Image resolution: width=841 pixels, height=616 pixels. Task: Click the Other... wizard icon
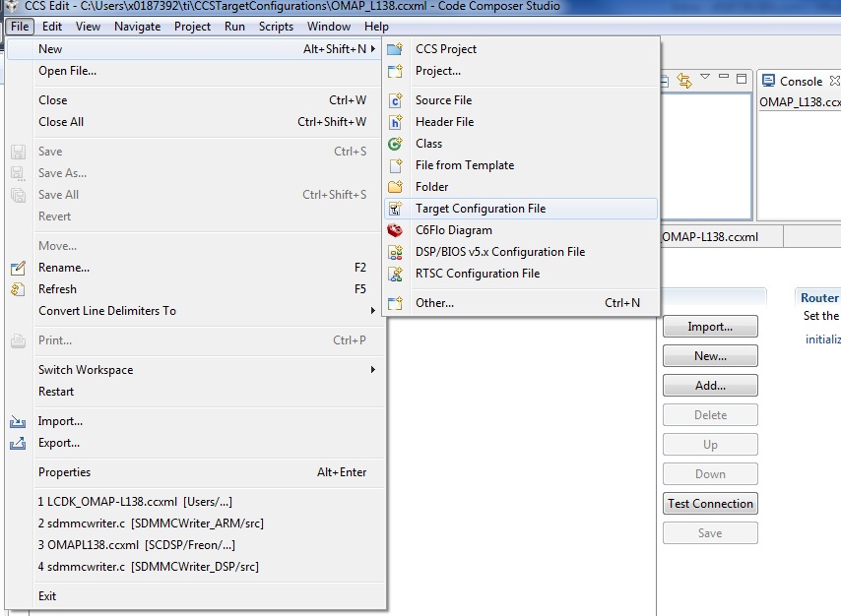395,303
